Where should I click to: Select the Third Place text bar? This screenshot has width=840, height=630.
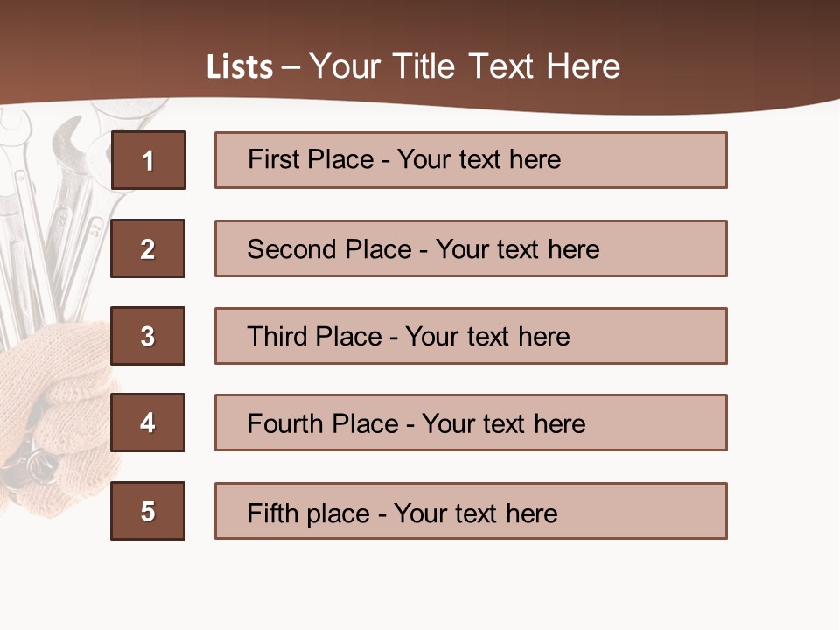pos(471,336)
